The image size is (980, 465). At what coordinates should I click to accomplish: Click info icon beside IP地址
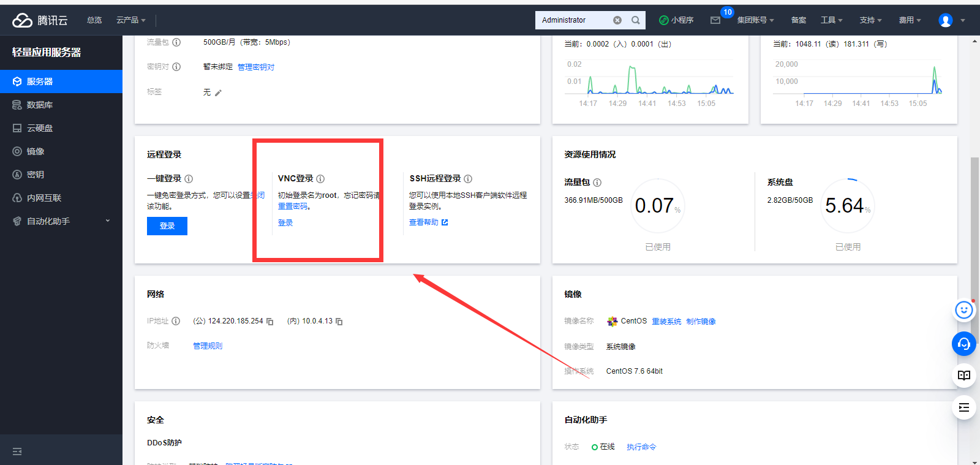176,321
